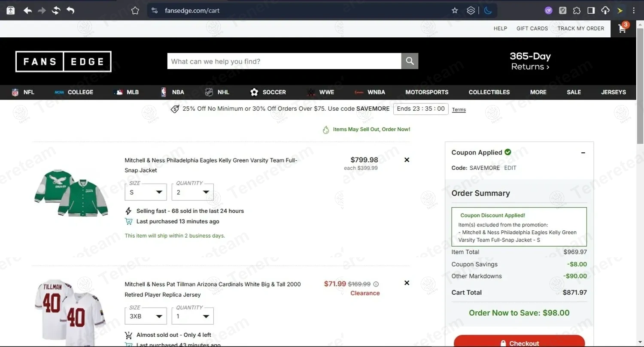
Task: Bookmark page with the star icon
Action: 455,11
